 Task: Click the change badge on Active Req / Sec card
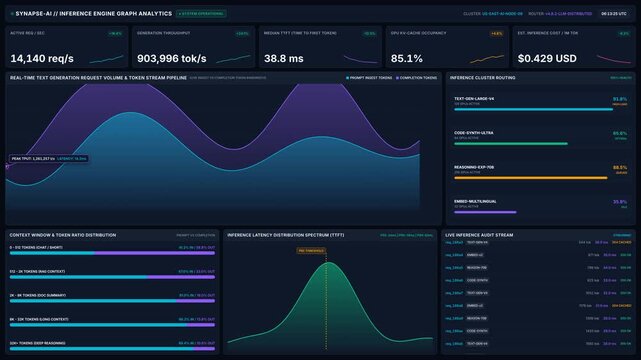(x=116, y=34)
